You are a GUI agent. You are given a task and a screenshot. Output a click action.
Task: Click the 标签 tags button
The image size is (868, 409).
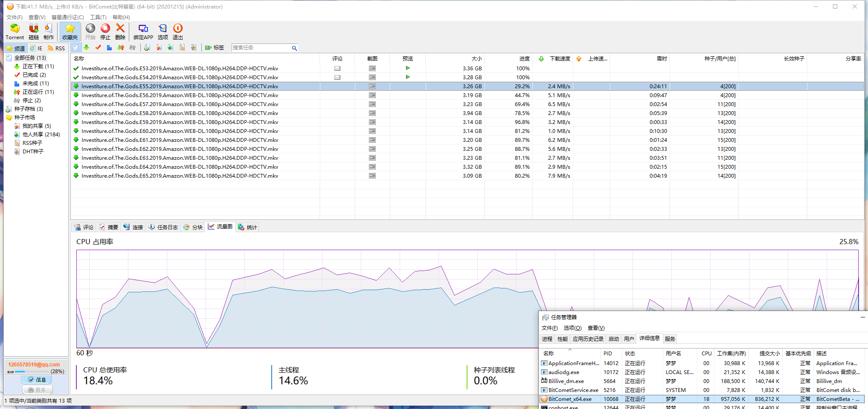(215, 48)
